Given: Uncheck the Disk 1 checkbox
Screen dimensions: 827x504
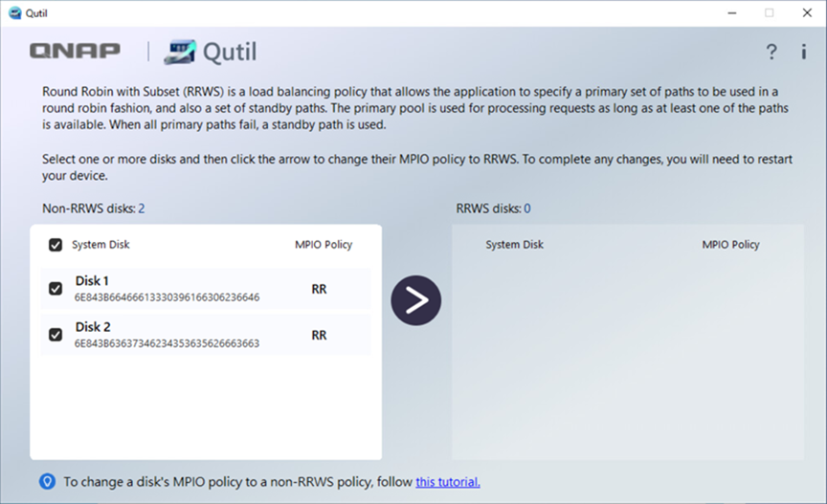Looking at the screenshot, I should pos(56,289).
